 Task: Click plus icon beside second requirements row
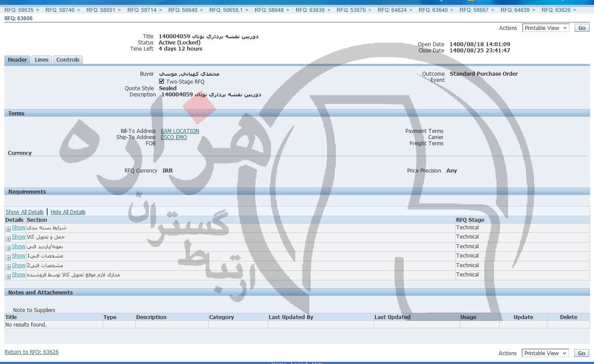[x=8, y=238]
